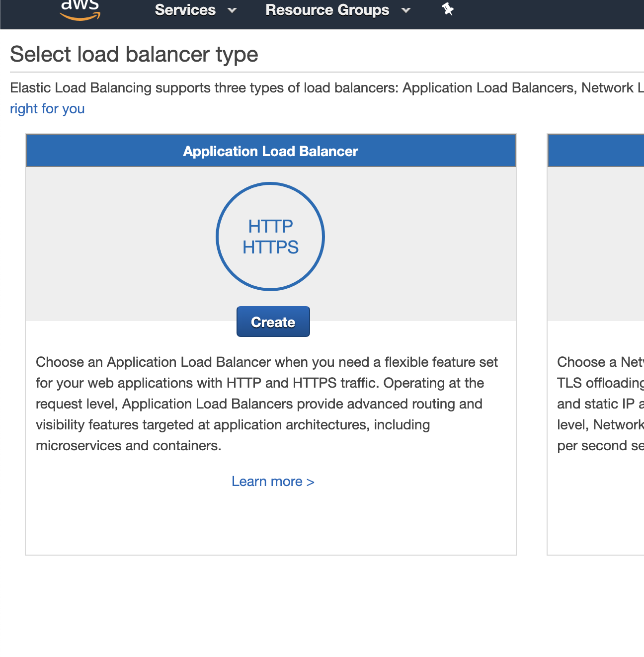Open the Learn more link
The height and width of the screenshot is (657, 644).
click(273, 482)
